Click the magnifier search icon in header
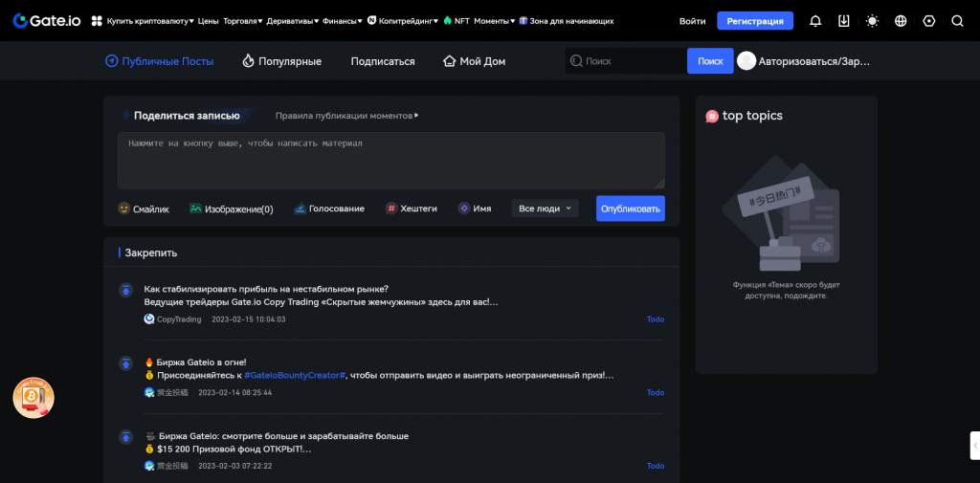The image size is (980, 483). [x=957, y=20]
